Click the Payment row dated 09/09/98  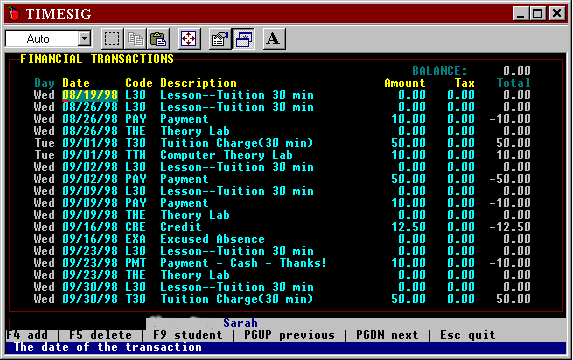[x=282, y=203]
